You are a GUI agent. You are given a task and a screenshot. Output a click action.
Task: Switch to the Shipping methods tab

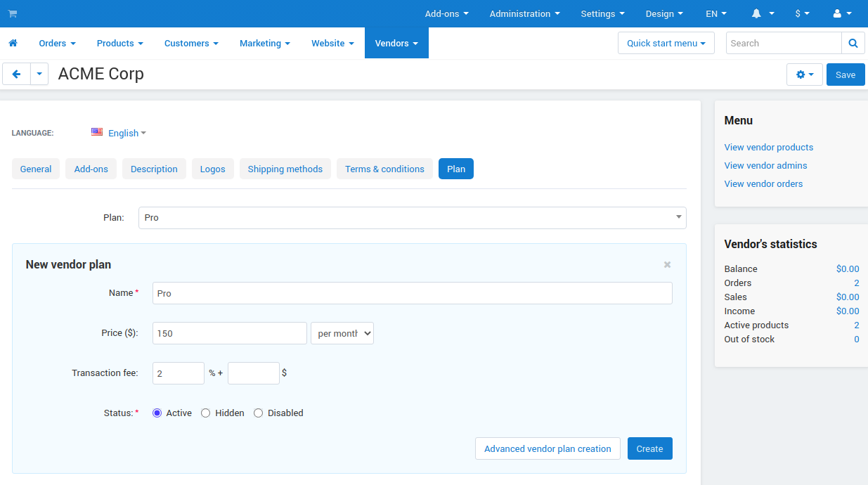[285, 169]
